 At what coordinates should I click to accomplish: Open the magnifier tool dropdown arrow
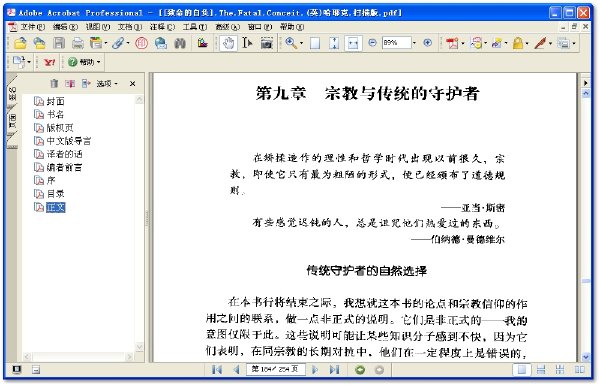coord(301,43)
